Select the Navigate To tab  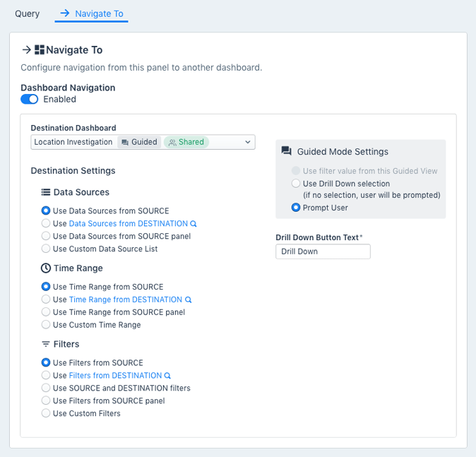(92, 13)
